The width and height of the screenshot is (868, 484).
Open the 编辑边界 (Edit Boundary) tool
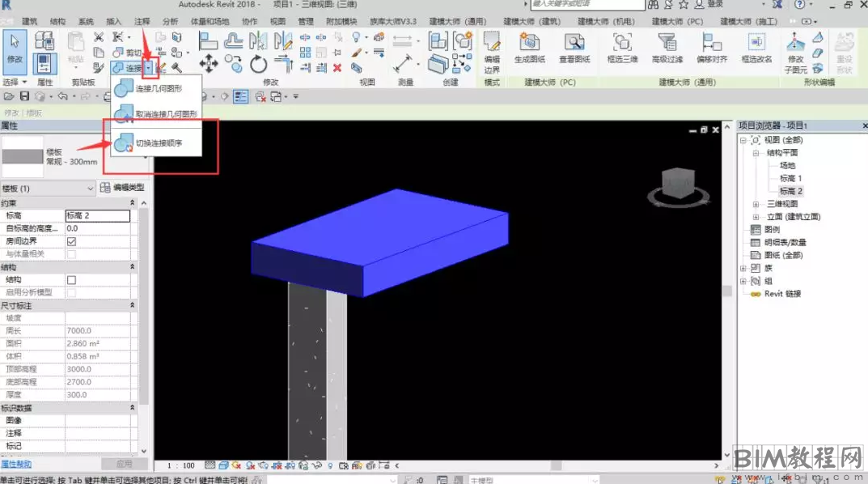[492, 53]
